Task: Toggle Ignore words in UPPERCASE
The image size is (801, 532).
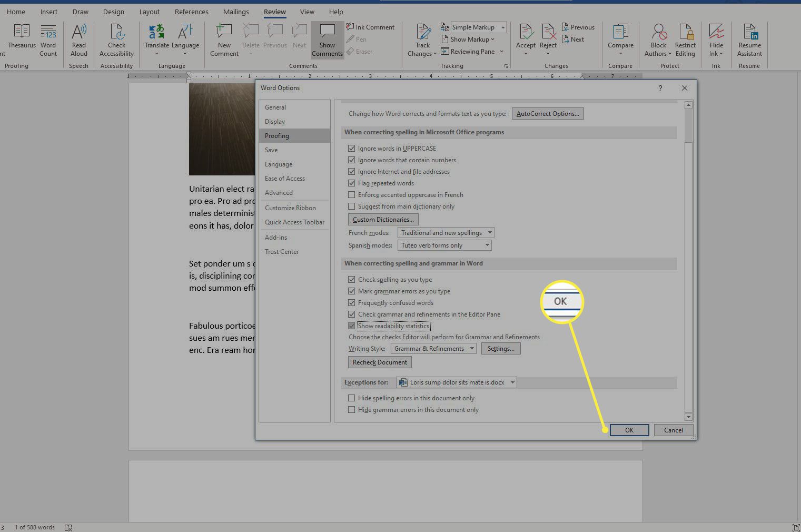Action: pyautogui.click(x=351, y=149)
